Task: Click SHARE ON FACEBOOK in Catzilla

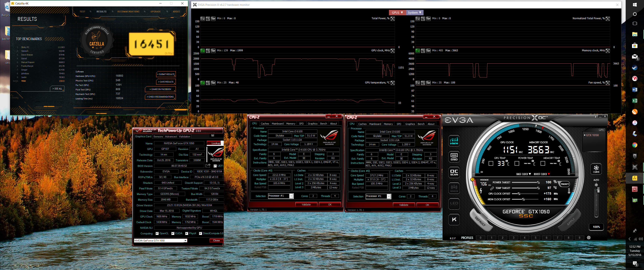Action: (160, 89)
